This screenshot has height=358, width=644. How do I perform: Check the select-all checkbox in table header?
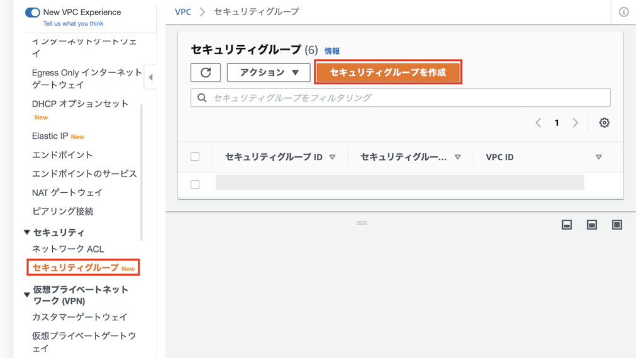(x=195, y=156)
